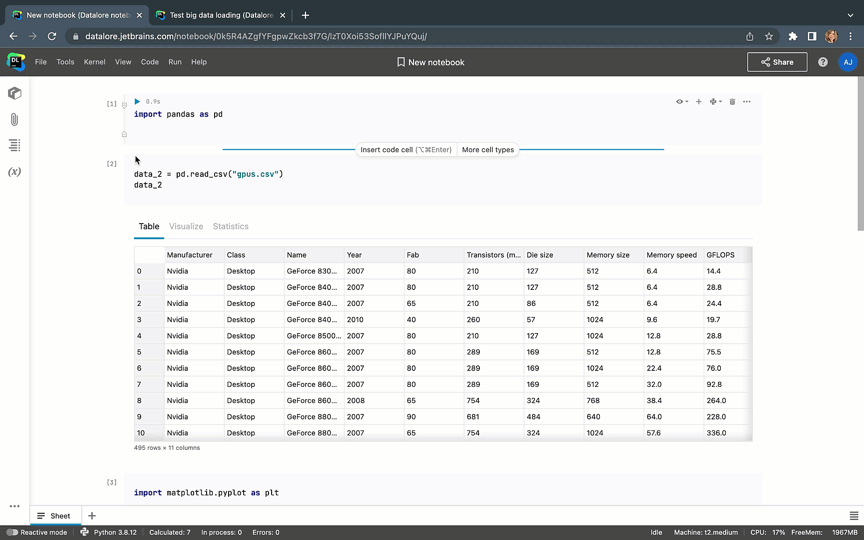Click Insert code cell button
The width and height of the screenshot is (864, 540).
tap(405, 150)
